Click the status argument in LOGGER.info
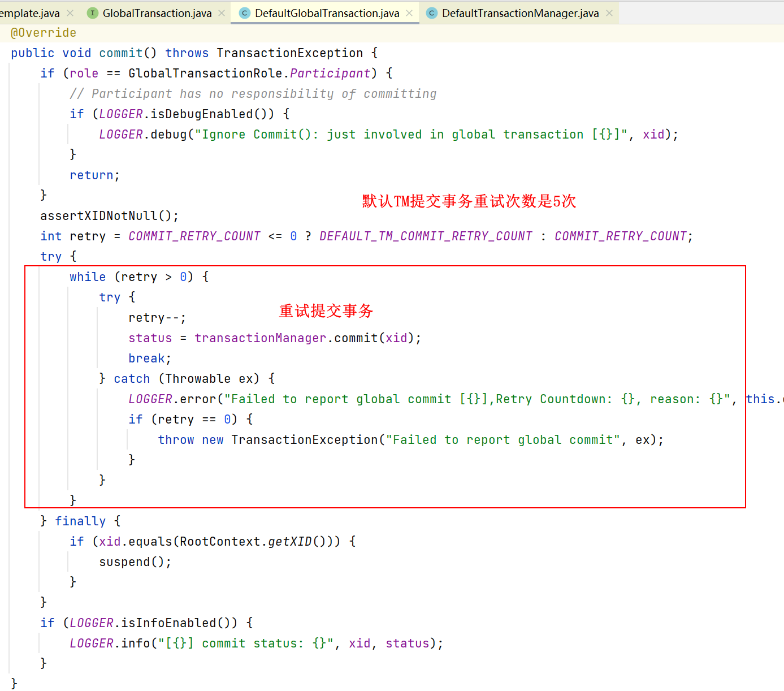This screenshot has height=691, width=784. 408,644
